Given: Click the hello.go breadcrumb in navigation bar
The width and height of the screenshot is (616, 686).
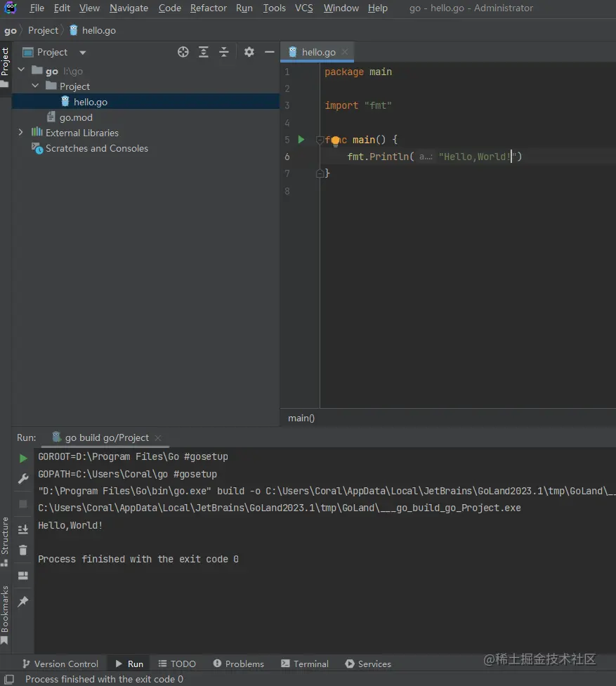Looking at the screenshot, I should click(93, 31).
